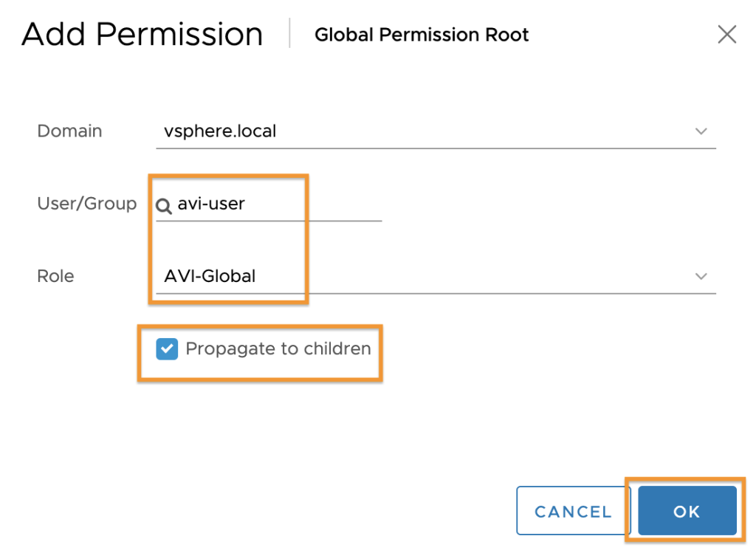This screenshot has width=756, height=553.
Task: Click the Add Permission title
Action: tap(142, 35)
